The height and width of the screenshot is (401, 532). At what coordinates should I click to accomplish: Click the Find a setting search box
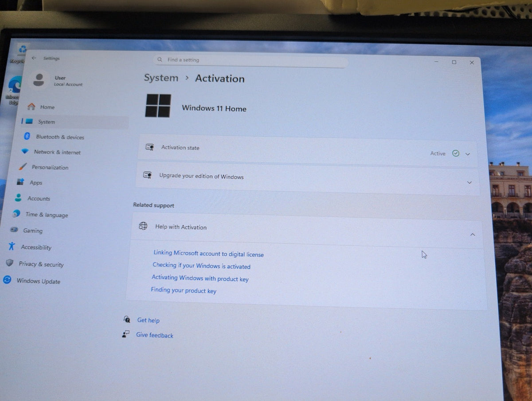(251, 61)
